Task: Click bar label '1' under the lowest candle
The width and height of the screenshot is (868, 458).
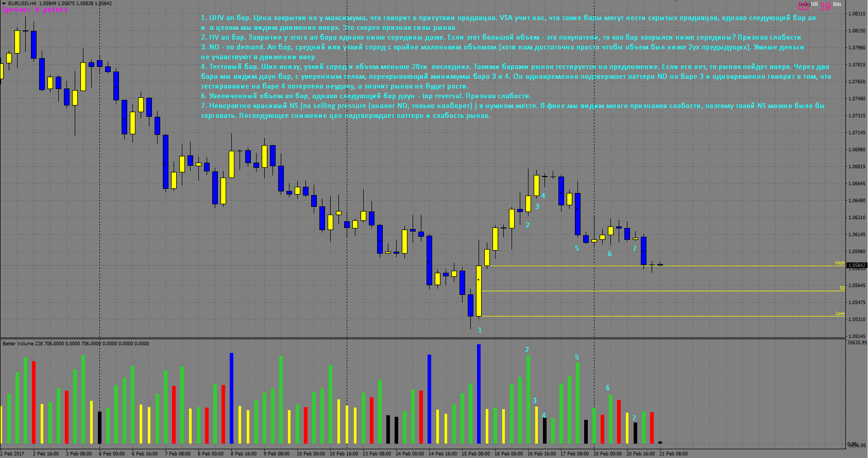Action: 480,330
